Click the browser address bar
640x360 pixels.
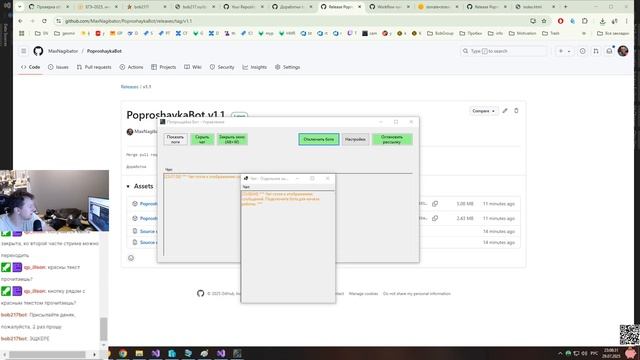[294, 21]
